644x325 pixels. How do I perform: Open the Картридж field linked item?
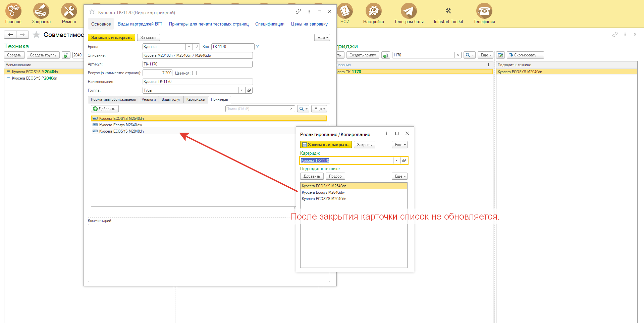tap(404, 160)
